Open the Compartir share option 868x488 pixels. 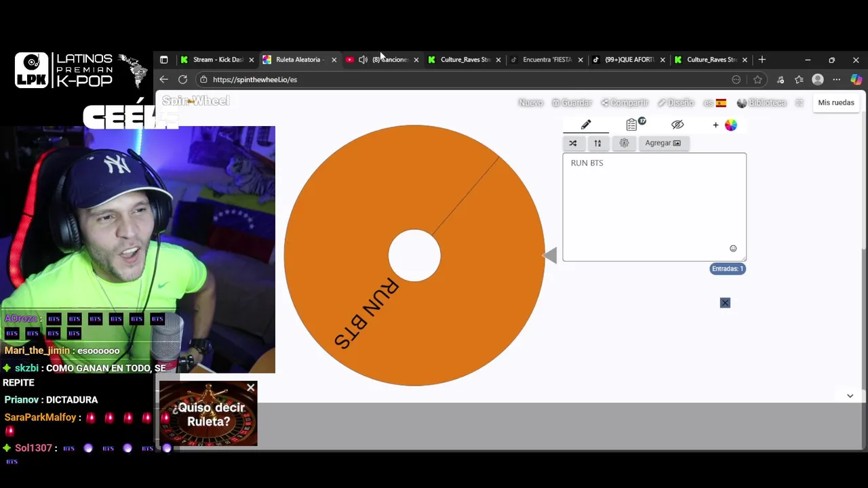[x=625, y=102]
